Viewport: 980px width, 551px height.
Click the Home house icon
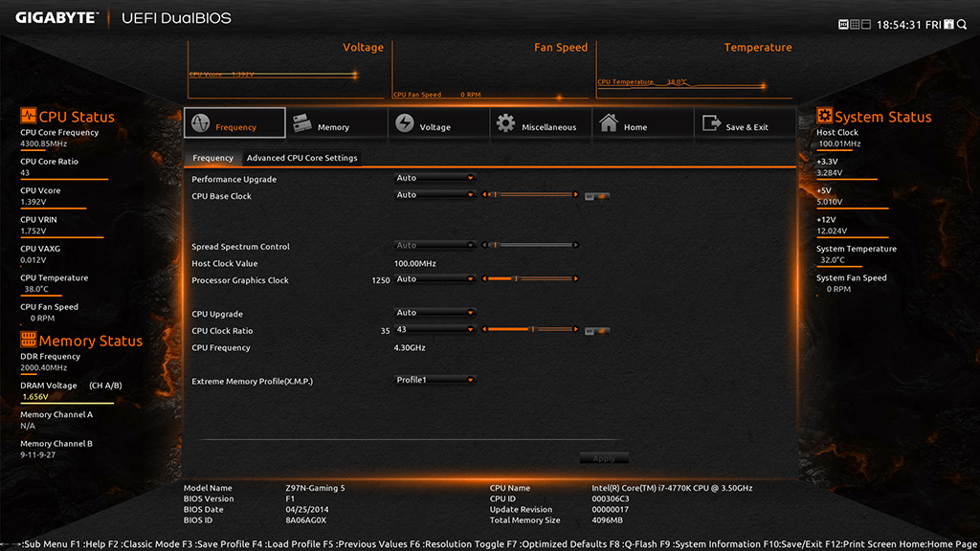tap(608, 123)
